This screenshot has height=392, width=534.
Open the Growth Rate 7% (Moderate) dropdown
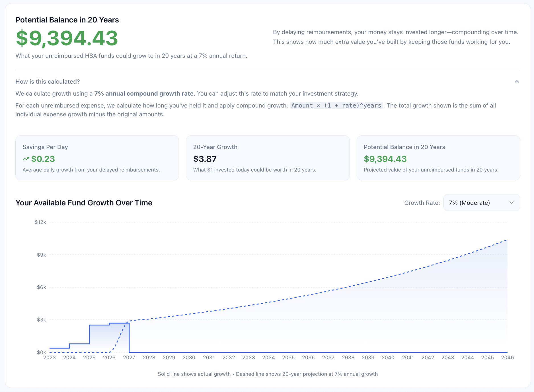pos(482,203)
